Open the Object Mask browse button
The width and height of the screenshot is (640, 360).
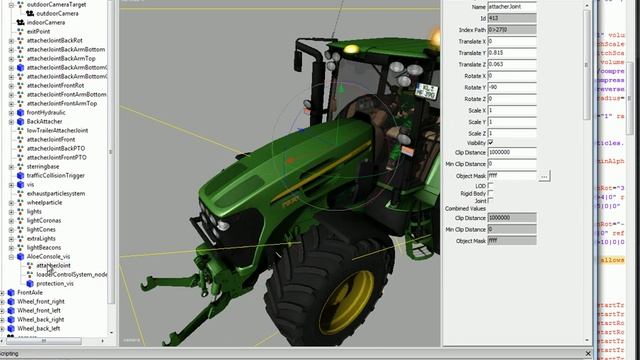(x=544, y=176)
